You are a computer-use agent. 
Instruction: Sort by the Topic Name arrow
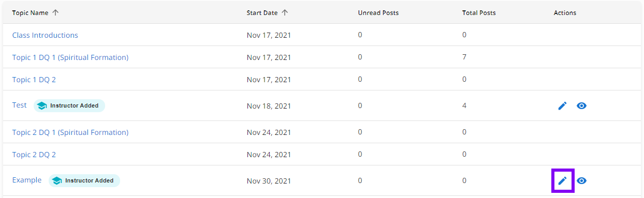click(x=55, y=13)
